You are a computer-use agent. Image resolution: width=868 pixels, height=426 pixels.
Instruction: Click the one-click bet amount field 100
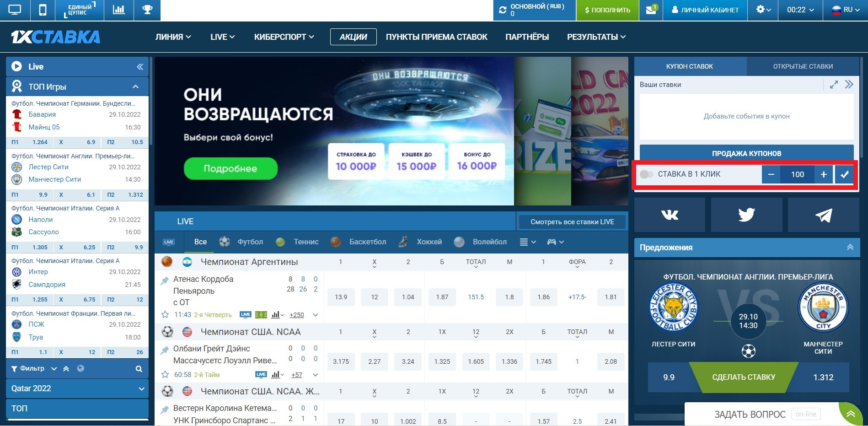pos(797,174)
